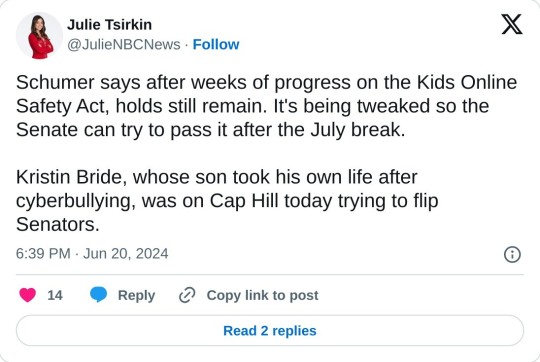Image resolution: width=540 pixels, height=362 pixels.
Task: Select Copy link to post text
Action: pos(262,296)
